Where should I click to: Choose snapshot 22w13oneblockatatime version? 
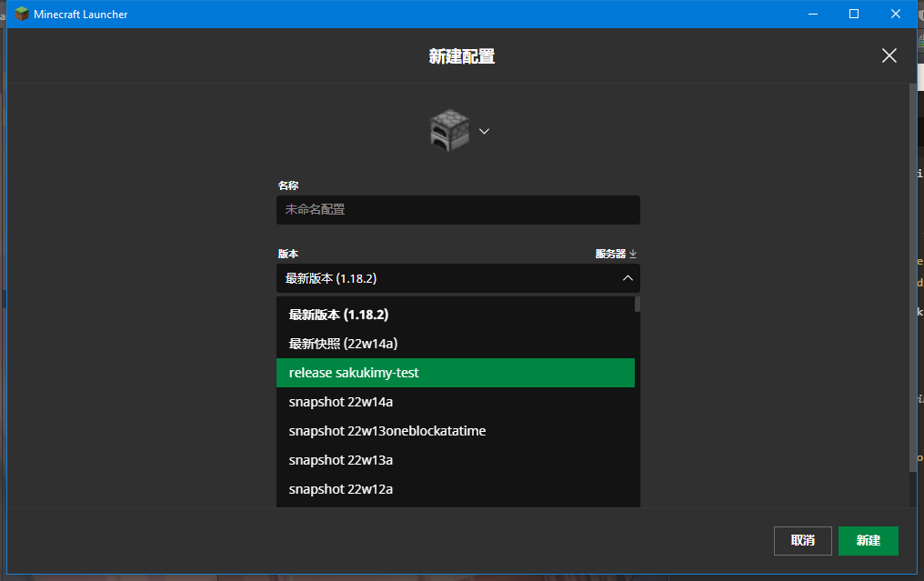pos(455,431)
